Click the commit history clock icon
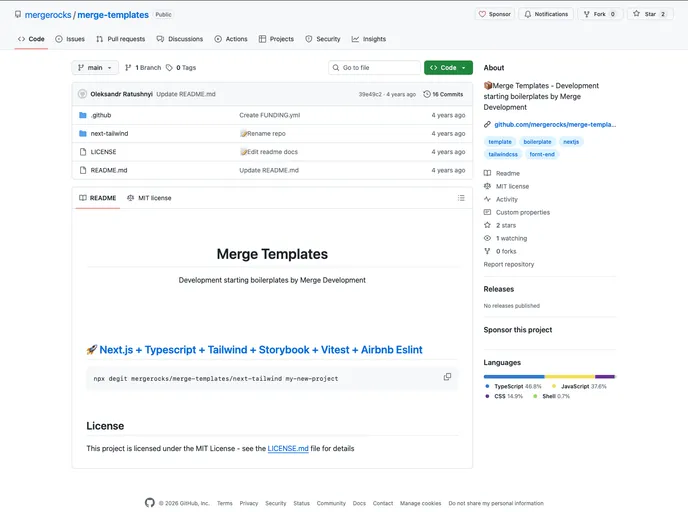 pyautogui.click(x=427, y=94)
